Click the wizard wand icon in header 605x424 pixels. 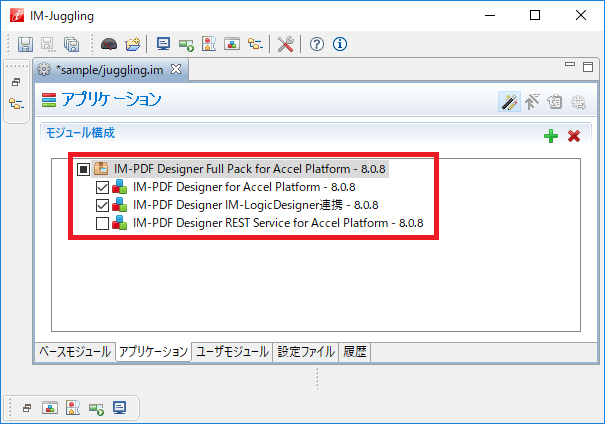(509, 102)
